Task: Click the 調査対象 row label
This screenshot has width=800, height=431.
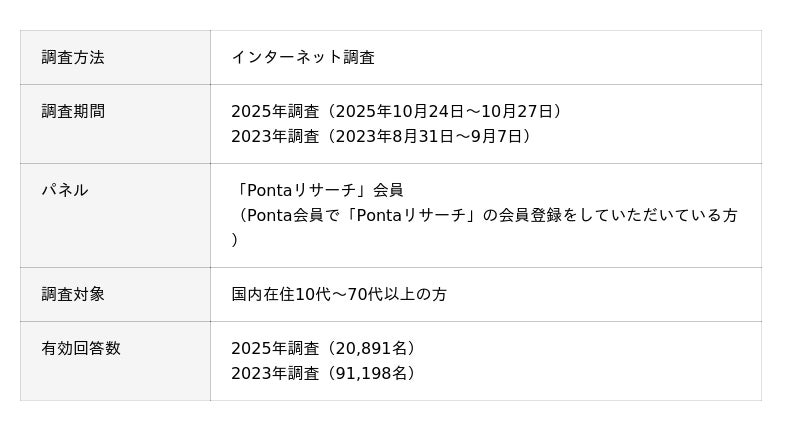Action: 73,294
